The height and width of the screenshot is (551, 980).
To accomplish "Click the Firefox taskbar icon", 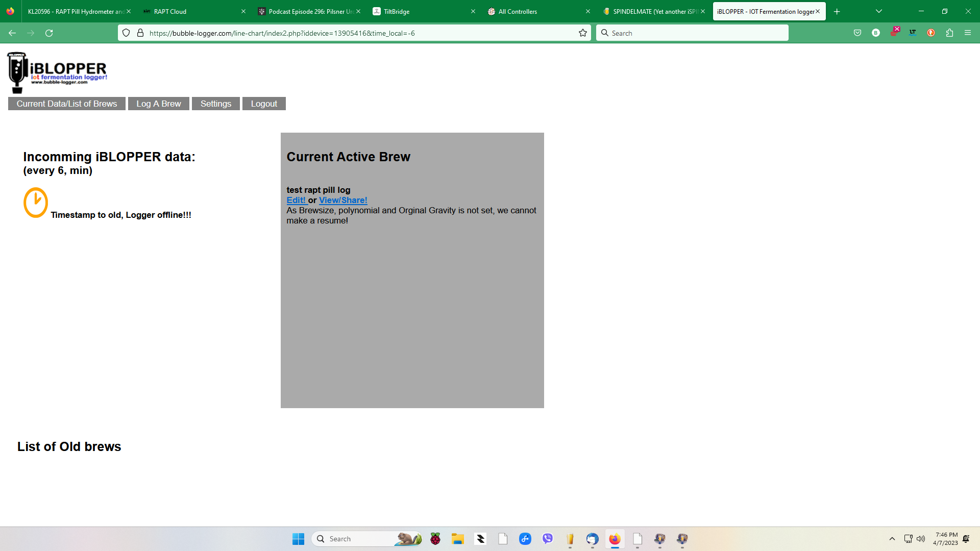I will pos(615,539).
